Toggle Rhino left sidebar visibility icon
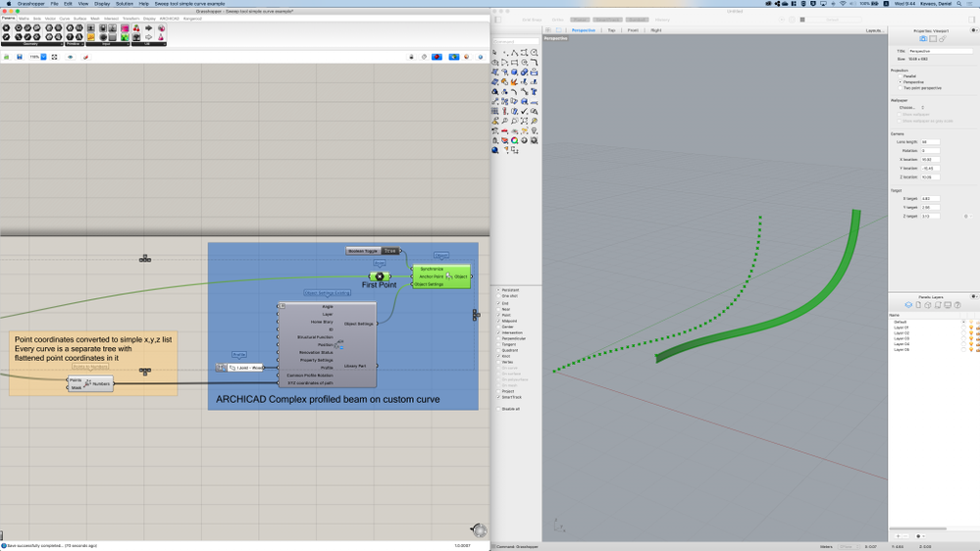The height and width of the screenshot is (551, 980). [x=498, y=20]
